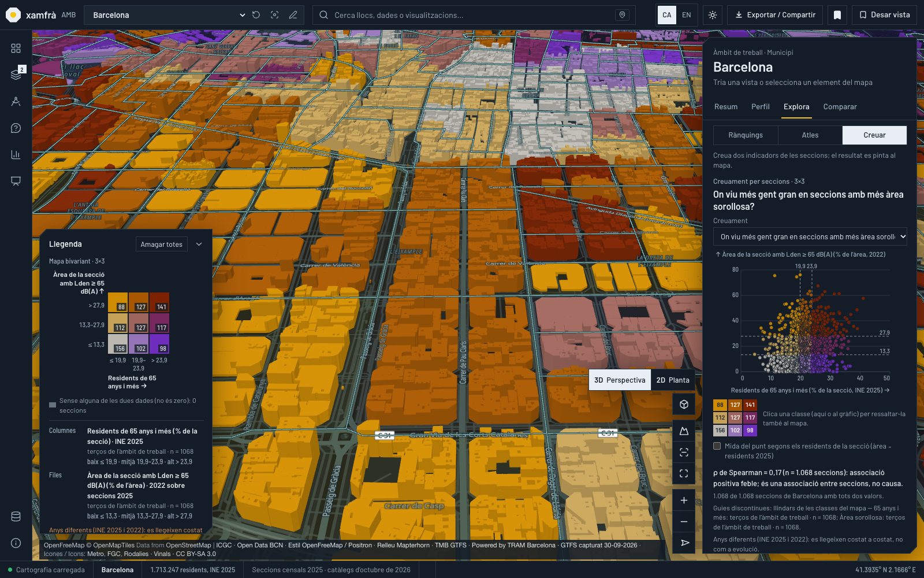This screenshot has height=578, width=924.
Task: Click the focus target icon beside Barcelona selector
Action: coord(275,15)
